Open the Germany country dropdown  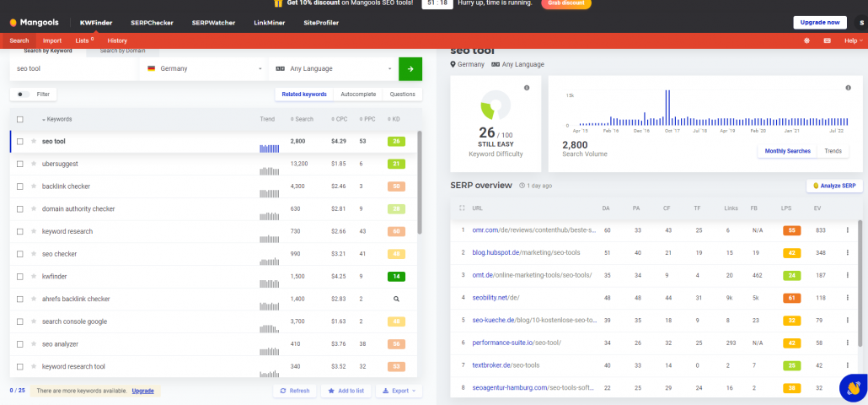click(x=204, y=68)
